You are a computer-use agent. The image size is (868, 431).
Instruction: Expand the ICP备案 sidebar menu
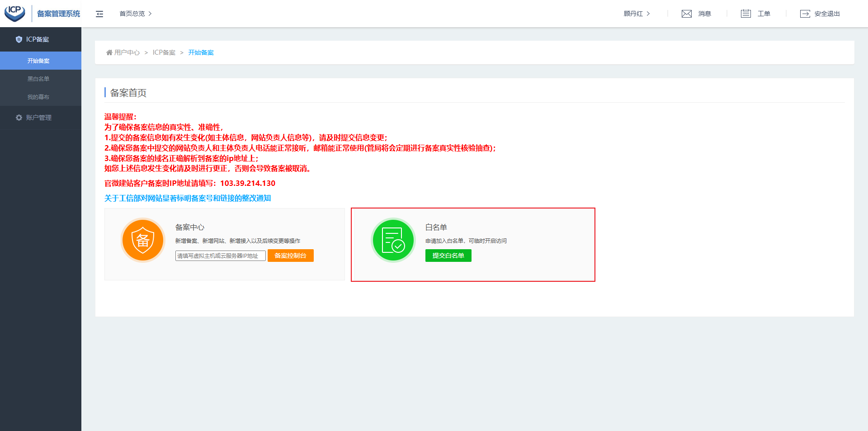(x=41, y=39)
